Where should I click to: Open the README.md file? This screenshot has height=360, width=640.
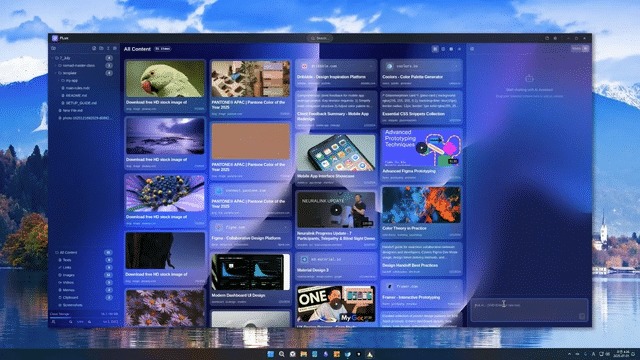[76, 96]
